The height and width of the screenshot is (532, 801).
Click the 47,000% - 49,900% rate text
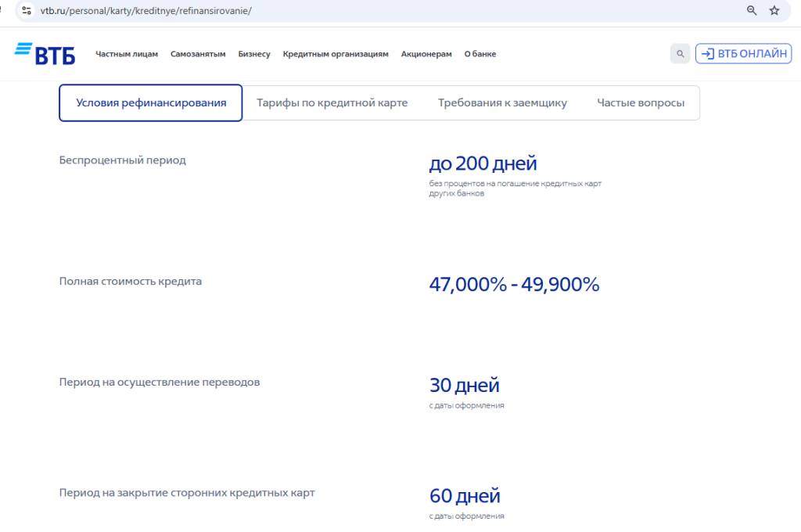[x=515, y=285]
